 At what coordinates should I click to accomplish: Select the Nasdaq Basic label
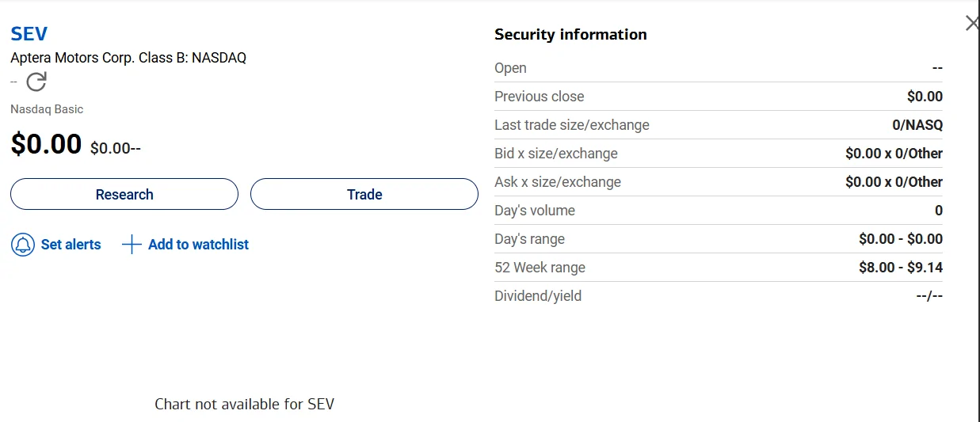(x=47, y=109)
